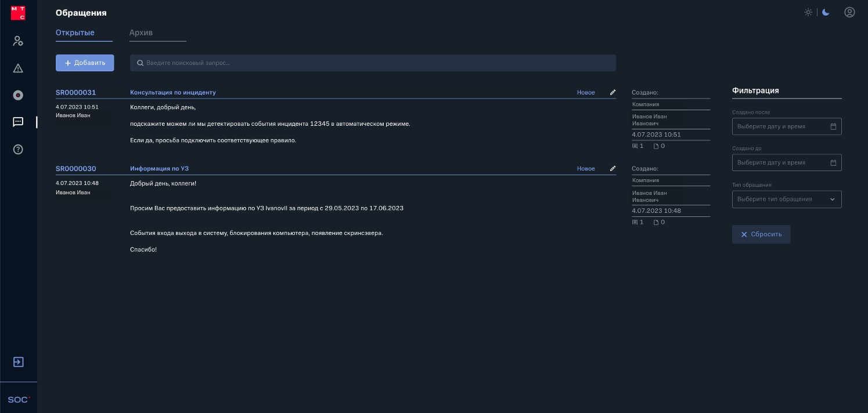Viewport: 868px width, 413px height.
Task: Switch to the 'Архив' tab
Action: 141,33
